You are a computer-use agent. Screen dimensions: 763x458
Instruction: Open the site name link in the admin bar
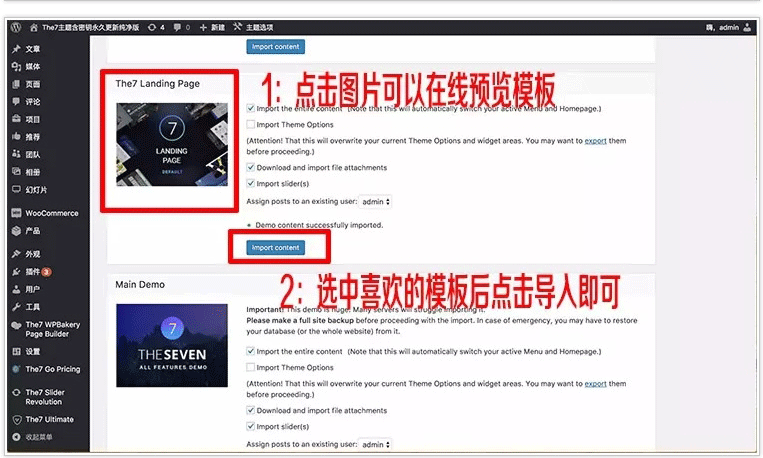point(91,28)
